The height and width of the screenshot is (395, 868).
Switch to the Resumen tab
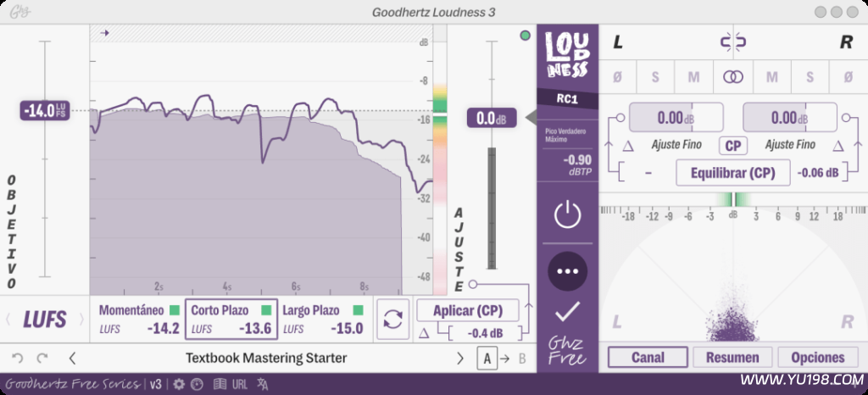click(733, 358)
